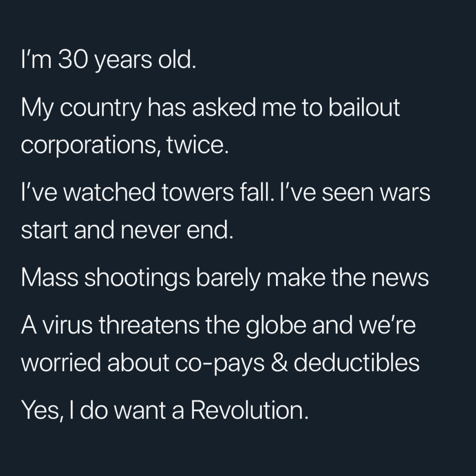
Task: Select the word "country" in the second paragraph
Action: [x=101, y=108]
